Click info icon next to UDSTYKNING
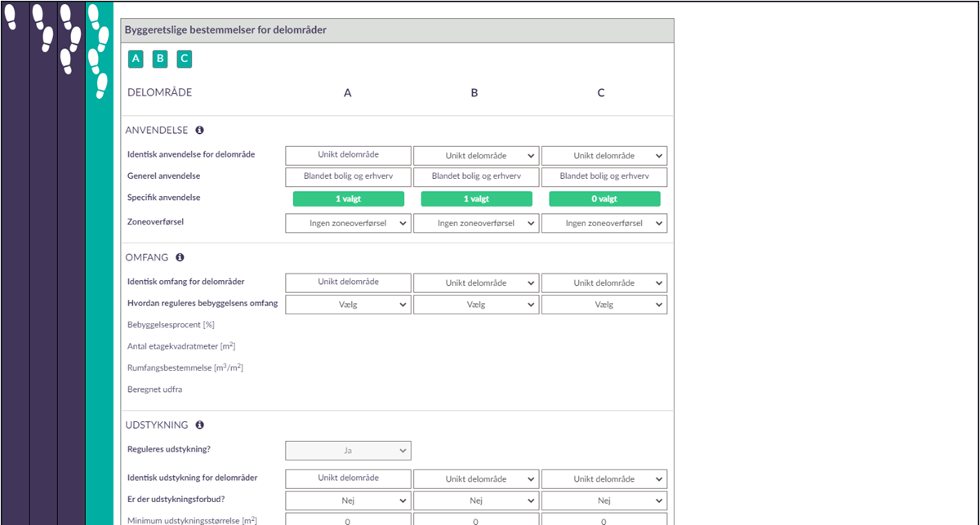 [x=199, y=425]
